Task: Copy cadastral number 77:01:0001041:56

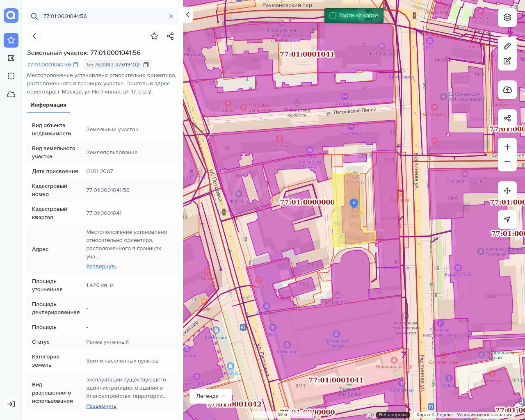Action: (76, 65)
